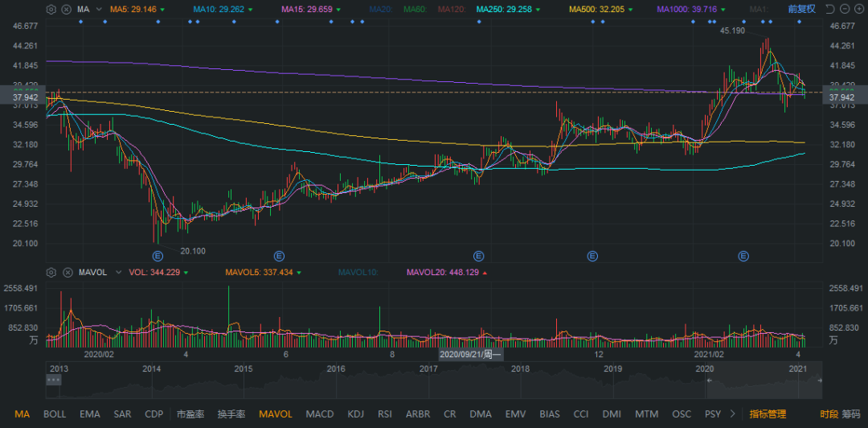Click the E event marker near 2021/02
Viewport: 868px width, 428px height.
743,256
